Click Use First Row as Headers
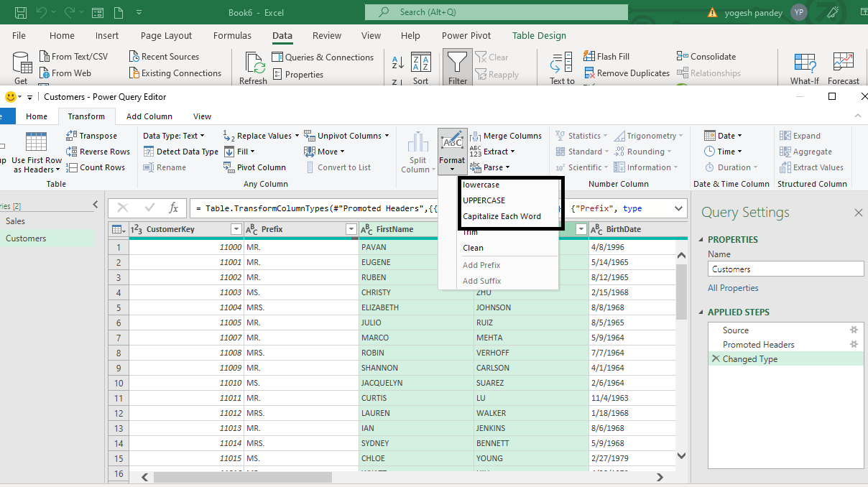Viewport: 868px width, 487px height. 35,151
